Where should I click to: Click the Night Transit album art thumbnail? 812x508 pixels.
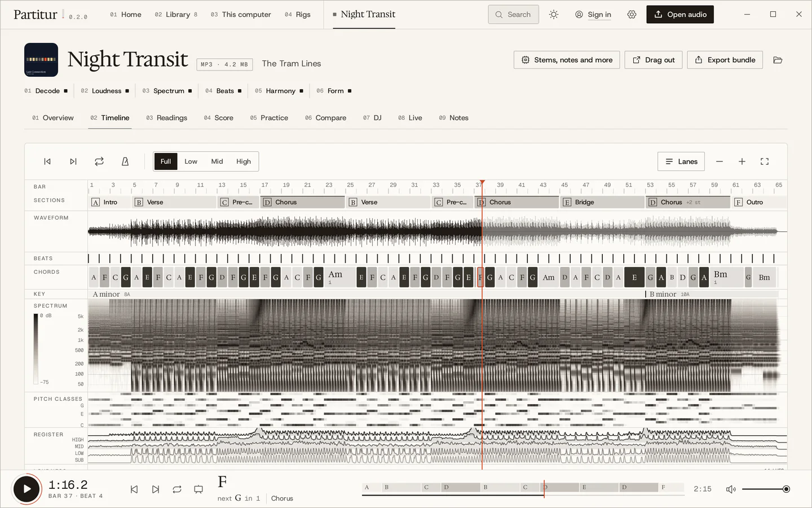click(x=41, y=60)
